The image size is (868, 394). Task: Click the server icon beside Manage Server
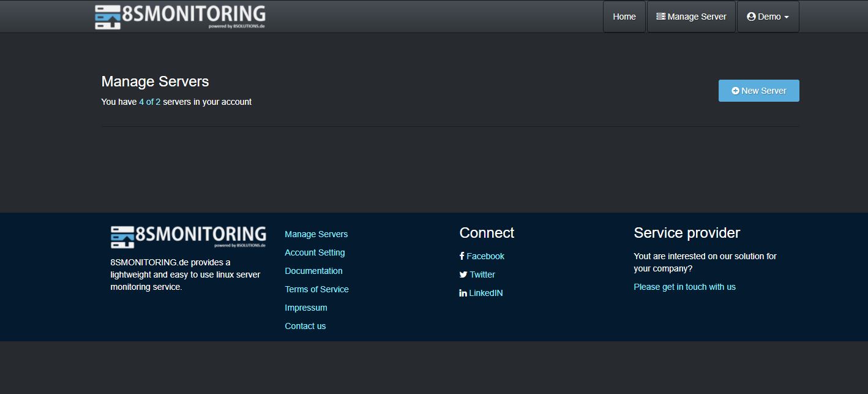660,17
